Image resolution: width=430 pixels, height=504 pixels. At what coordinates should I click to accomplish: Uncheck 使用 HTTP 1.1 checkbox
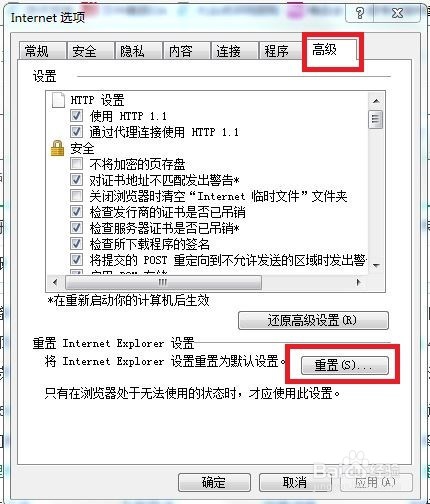click(76, 116)
